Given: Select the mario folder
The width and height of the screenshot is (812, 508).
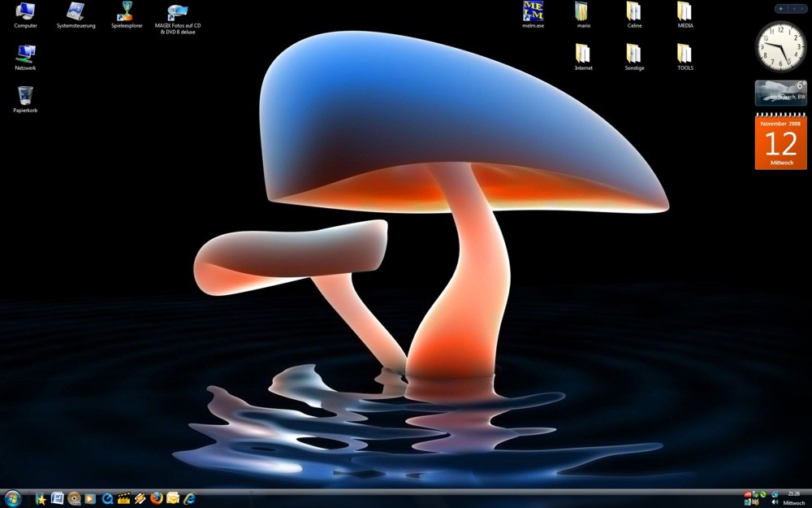Looking at the screenshot, I should point(583,12).
